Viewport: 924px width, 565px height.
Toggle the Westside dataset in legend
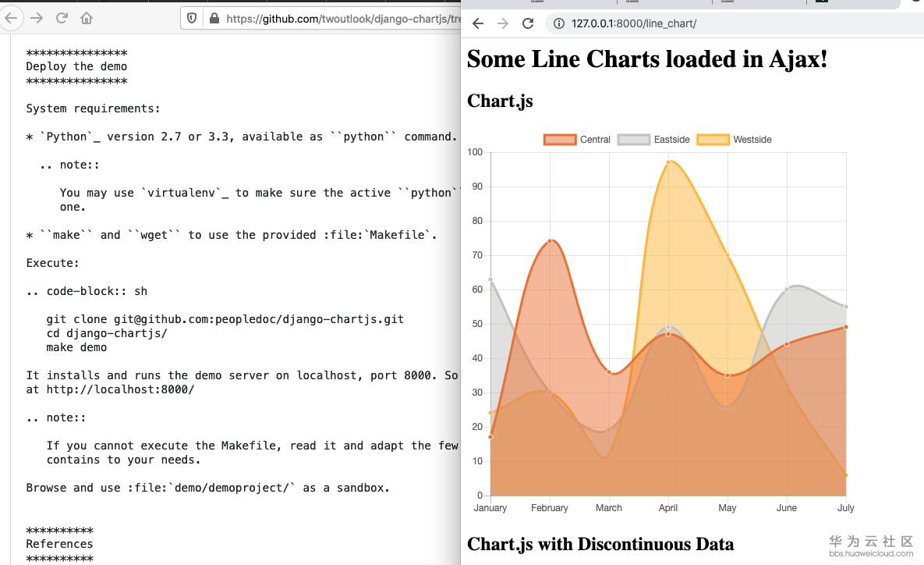(x=734, y=140)
